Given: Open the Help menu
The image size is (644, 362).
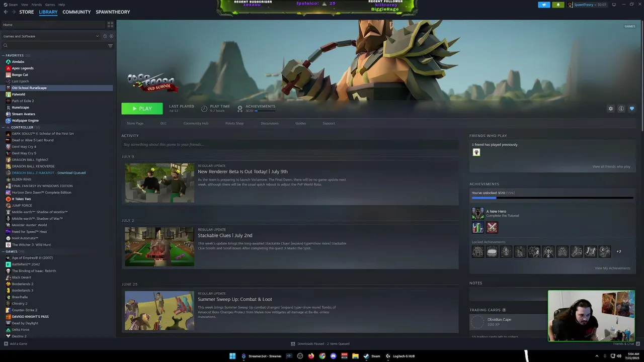Looking at the screenshot, I should pos(61,5).
